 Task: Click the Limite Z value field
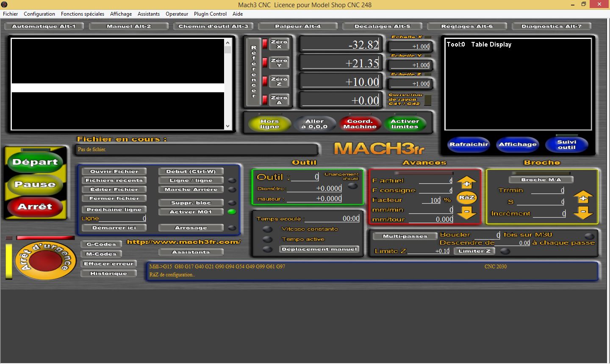click(428, 251)
